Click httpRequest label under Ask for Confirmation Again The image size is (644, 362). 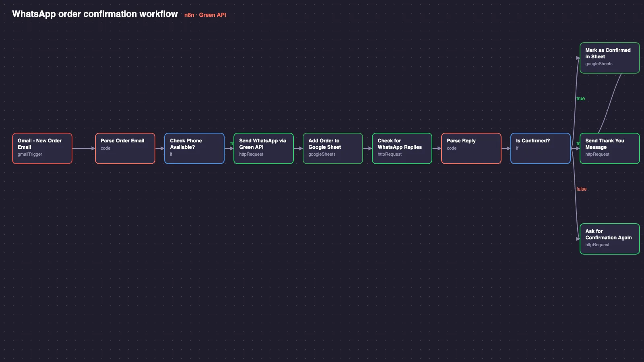pos(597,245)
